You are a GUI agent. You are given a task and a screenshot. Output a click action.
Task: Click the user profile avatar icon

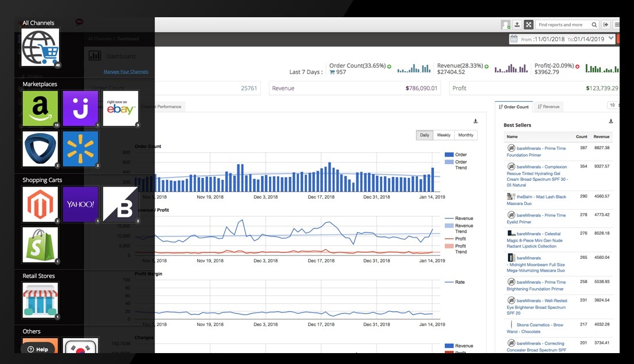505,25
